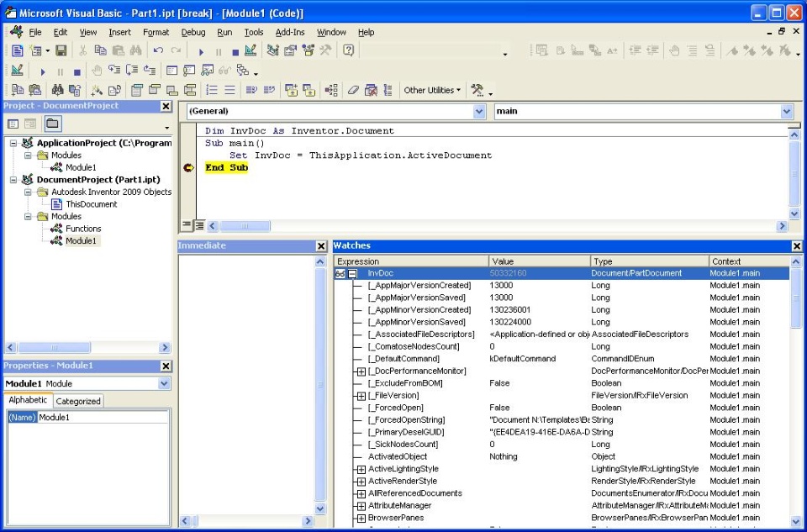Click the Cut scissors icon
The height and width of the screenshot is (532, 807).
point(82,50)
